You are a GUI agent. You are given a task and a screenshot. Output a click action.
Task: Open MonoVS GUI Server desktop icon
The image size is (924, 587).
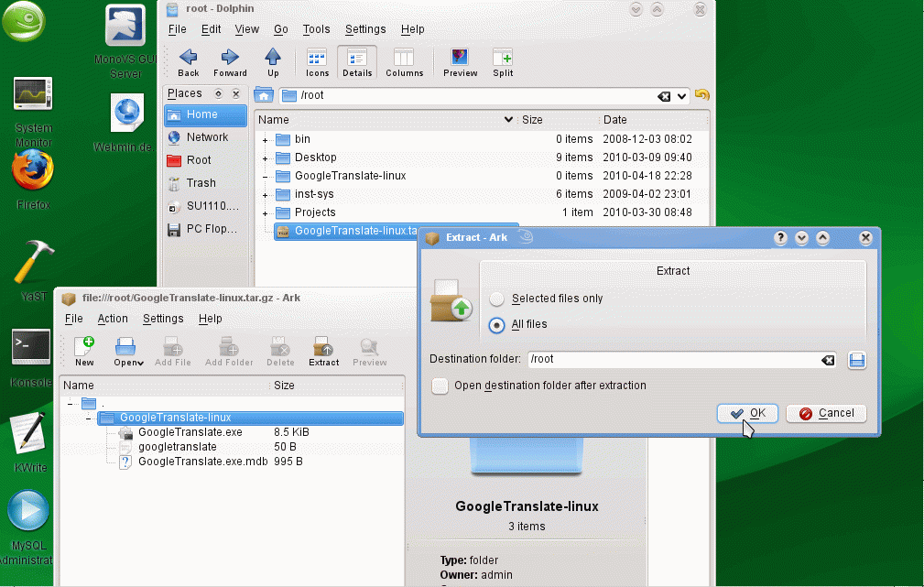125,41
